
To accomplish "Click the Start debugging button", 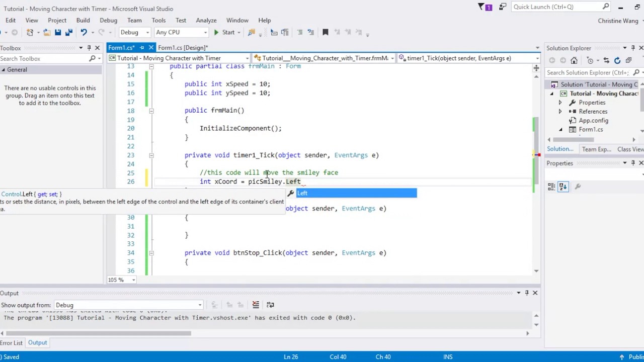I will point(224,32).
